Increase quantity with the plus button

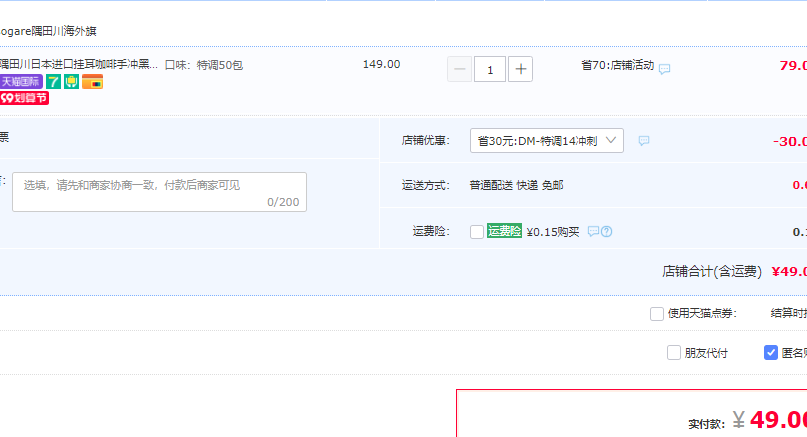pos(520,69)
